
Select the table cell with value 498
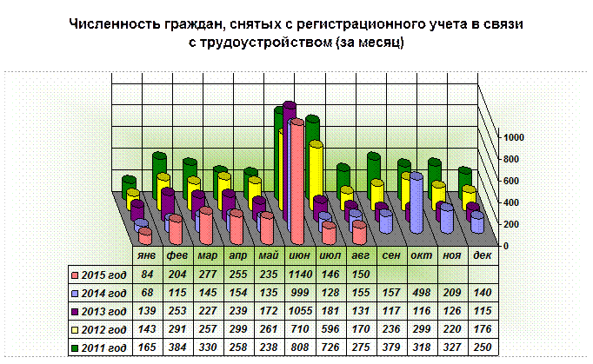421,293
